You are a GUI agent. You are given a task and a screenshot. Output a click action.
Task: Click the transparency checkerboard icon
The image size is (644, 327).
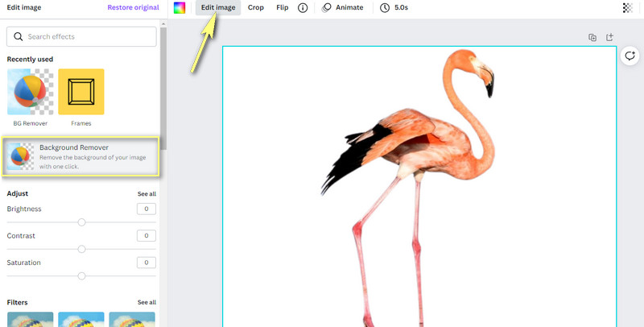[628, 8]
